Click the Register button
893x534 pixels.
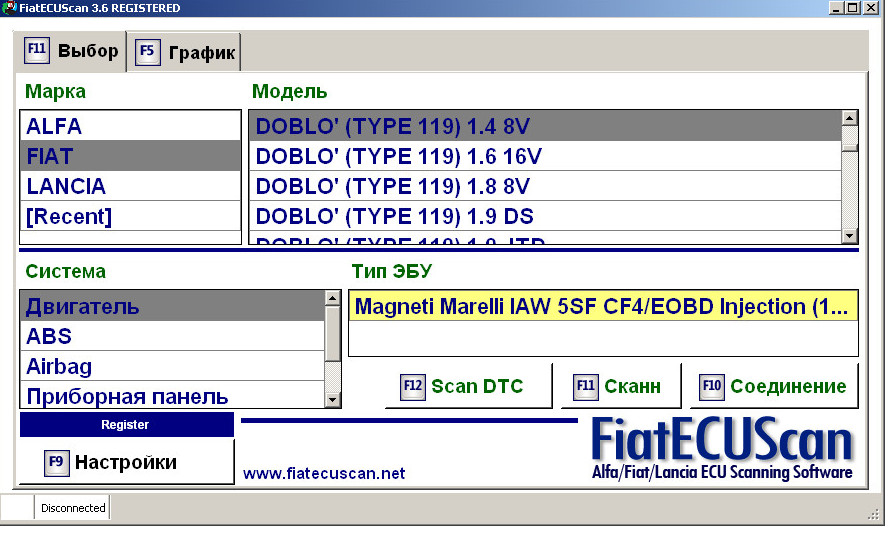[x=127, y=425]
